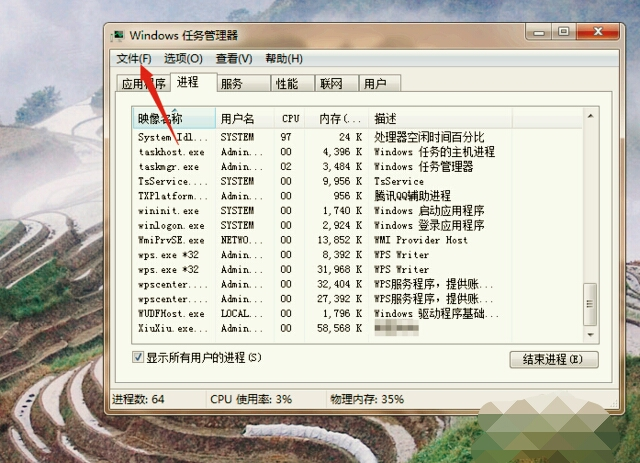The image size is (640, 463).
Task: Select the taskhost.exe process
Action: point(358,152)
